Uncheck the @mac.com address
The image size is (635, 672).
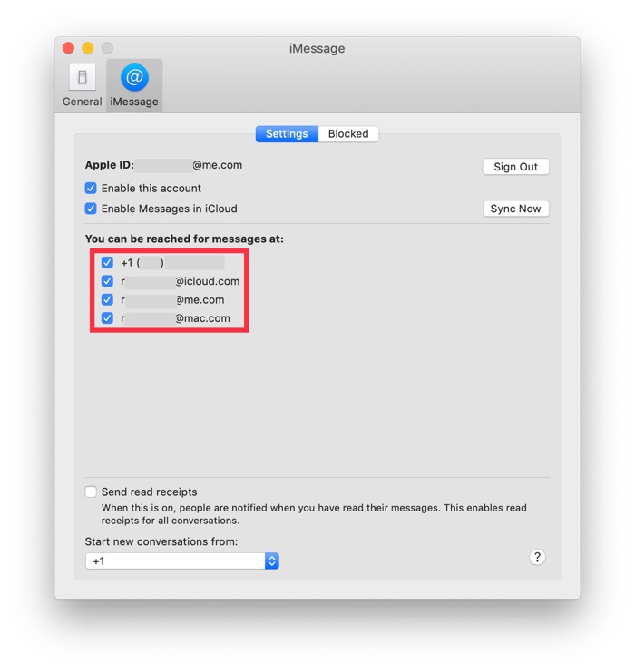tap(107, 318)
